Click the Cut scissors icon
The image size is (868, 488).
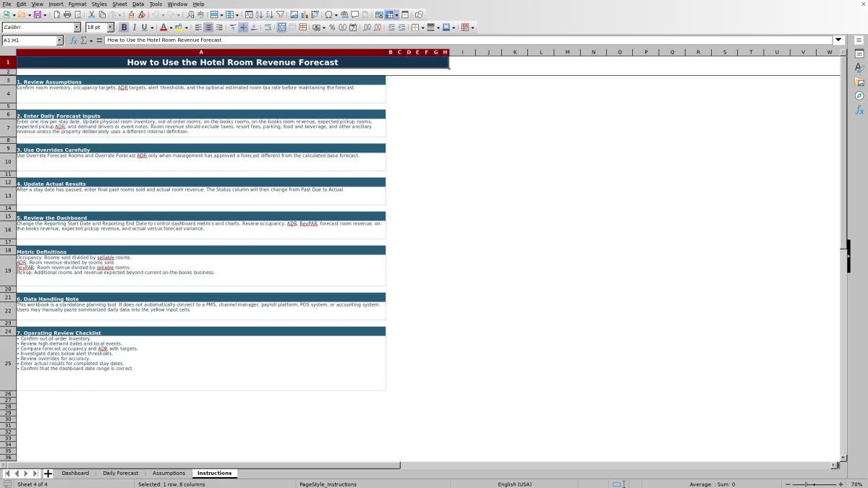(91, 14)
